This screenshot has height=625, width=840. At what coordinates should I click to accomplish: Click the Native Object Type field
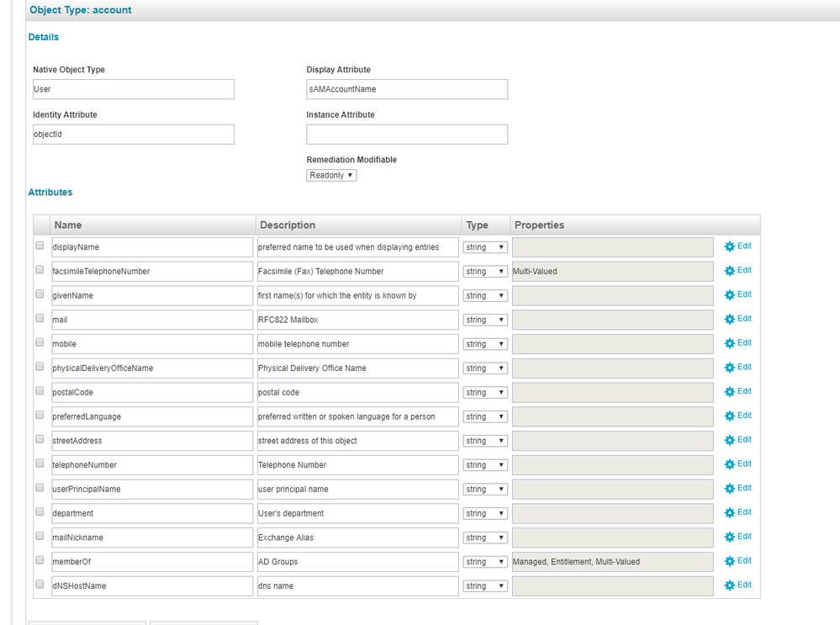click(x=132, y=89)
